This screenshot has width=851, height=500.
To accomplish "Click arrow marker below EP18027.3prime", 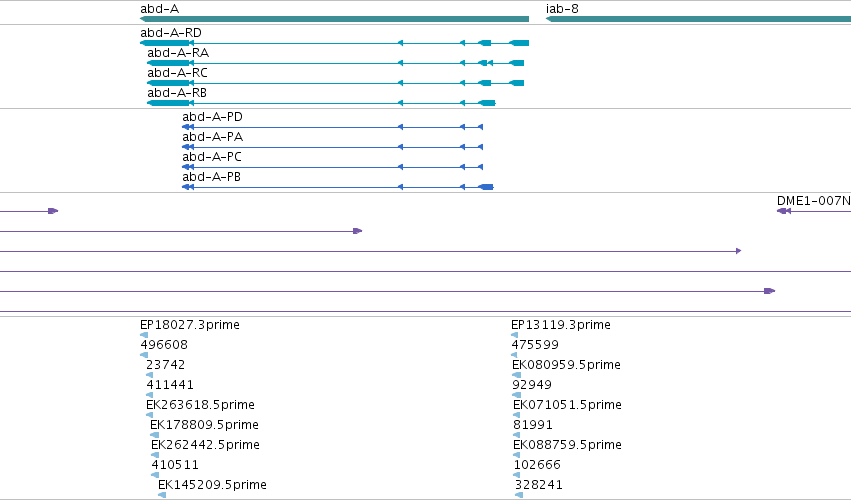I will (144, 335).
